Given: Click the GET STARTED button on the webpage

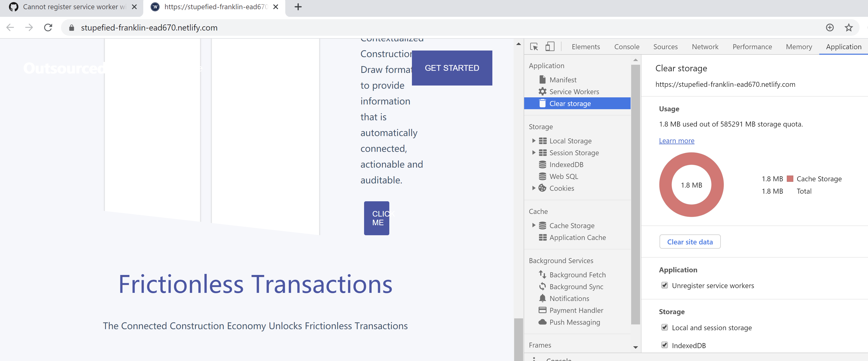Looking at the screenshot, I should tap(452, 68).
